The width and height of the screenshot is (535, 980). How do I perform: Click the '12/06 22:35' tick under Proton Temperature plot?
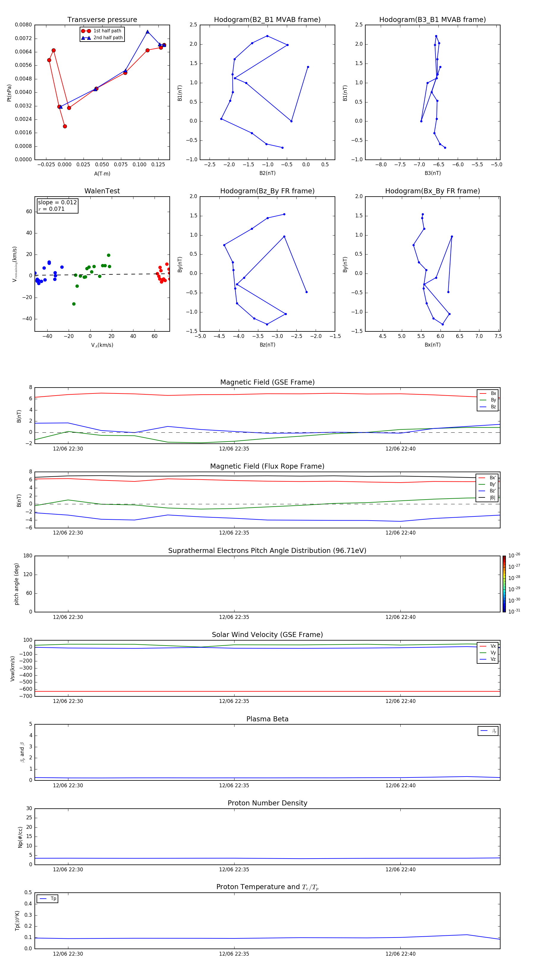click(234, 954)
